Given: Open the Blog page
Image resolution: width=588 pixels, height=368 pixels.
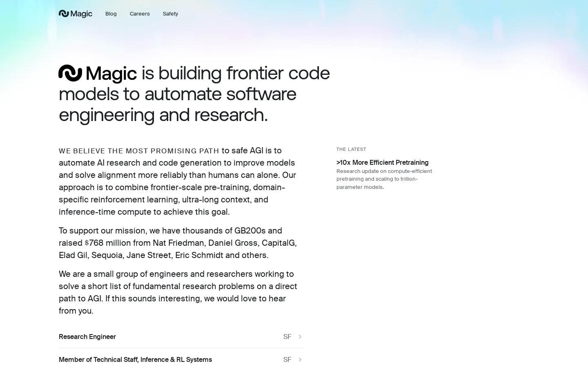Looking at the screenshot, I should pyautogui.click(x=111, y=14).
